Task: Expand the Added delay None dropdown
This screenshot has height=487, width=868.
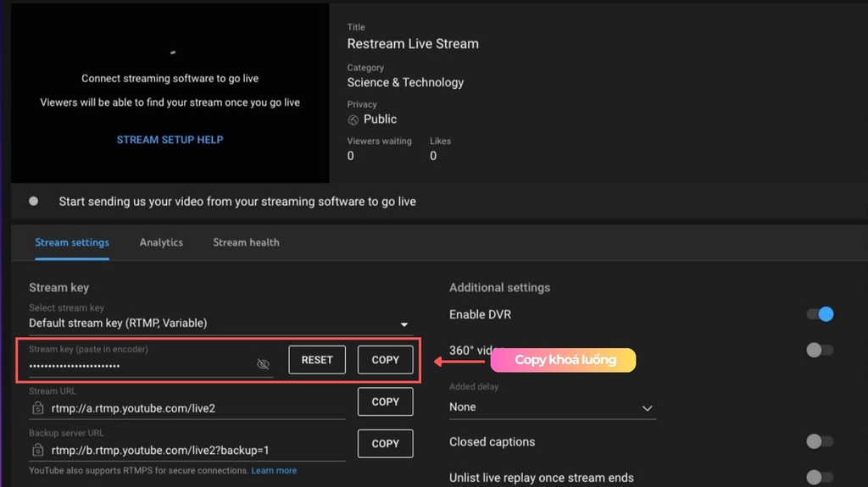Action: click(x=552, y=407)
